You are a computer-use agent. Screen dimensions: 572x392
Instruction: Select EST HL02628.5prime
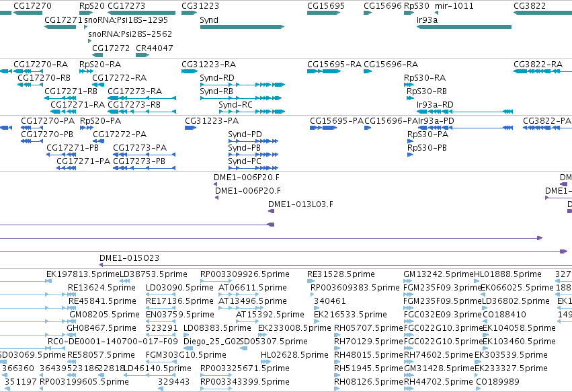pyautogui.click(x=295, y=355)
